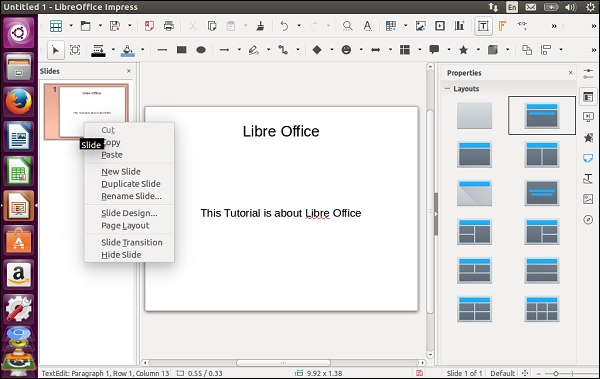Viewport: 600px width, 379px height.
Task: Select the Line Ends with Arrow tool
Action: coord(224,50)
